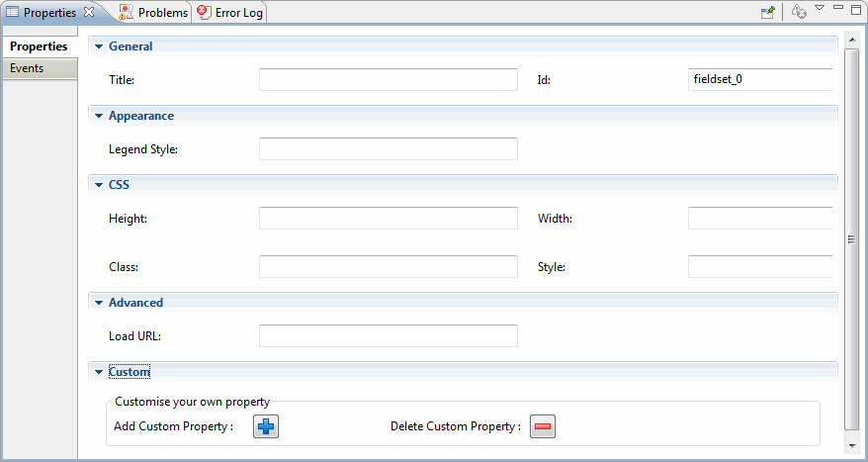
Task: Collapse the CSS section
Action: pyautogui.click(x=99, y=185)
